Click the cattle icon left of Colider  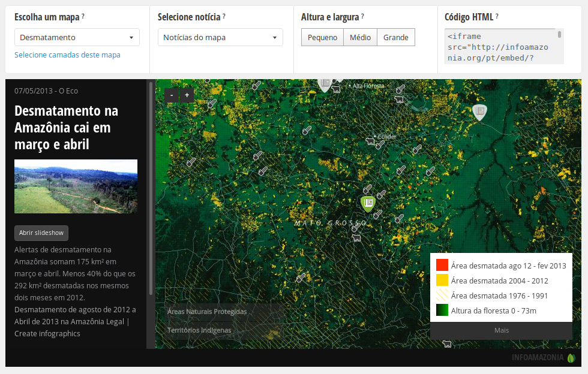pyautogui.click(x=370, y=141)
